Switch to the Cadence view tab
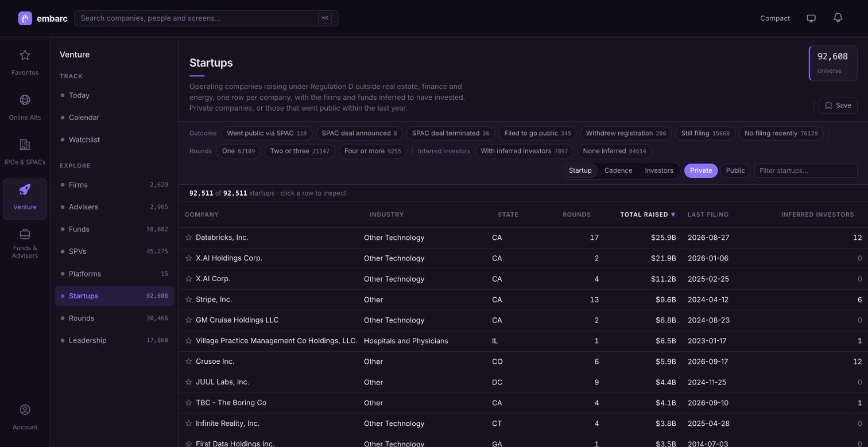Screen dimensions: 868x447 618,170
